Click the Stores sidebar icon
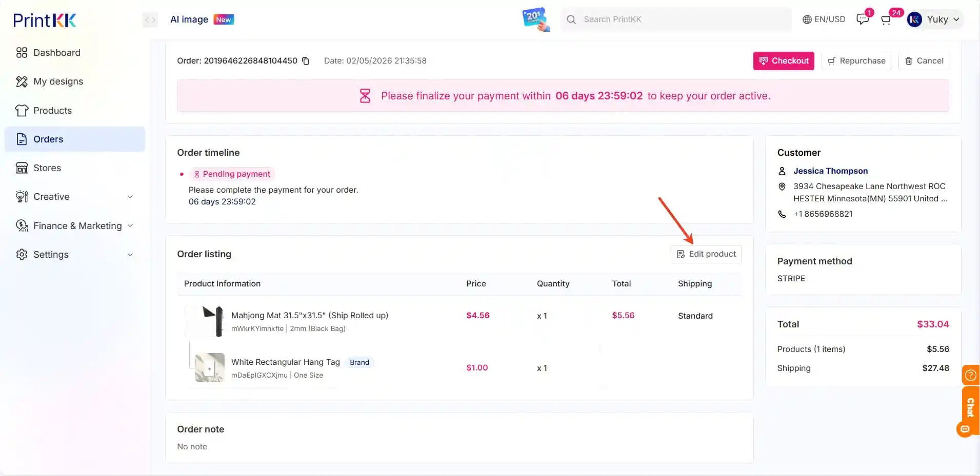Viewport: 980px width, 476px height. pos(21,168)
